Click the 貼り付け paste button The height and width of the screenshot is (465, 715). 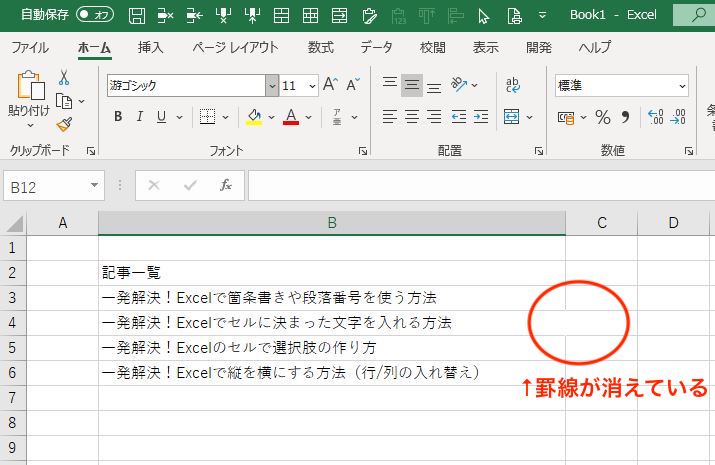(x=30, y=99)
